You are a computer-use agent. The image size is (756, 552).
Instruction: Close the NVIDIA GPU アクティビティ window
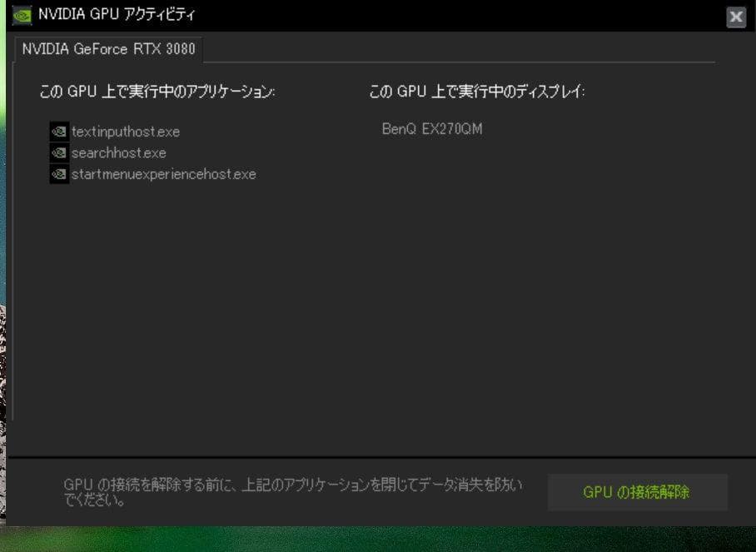736,17
